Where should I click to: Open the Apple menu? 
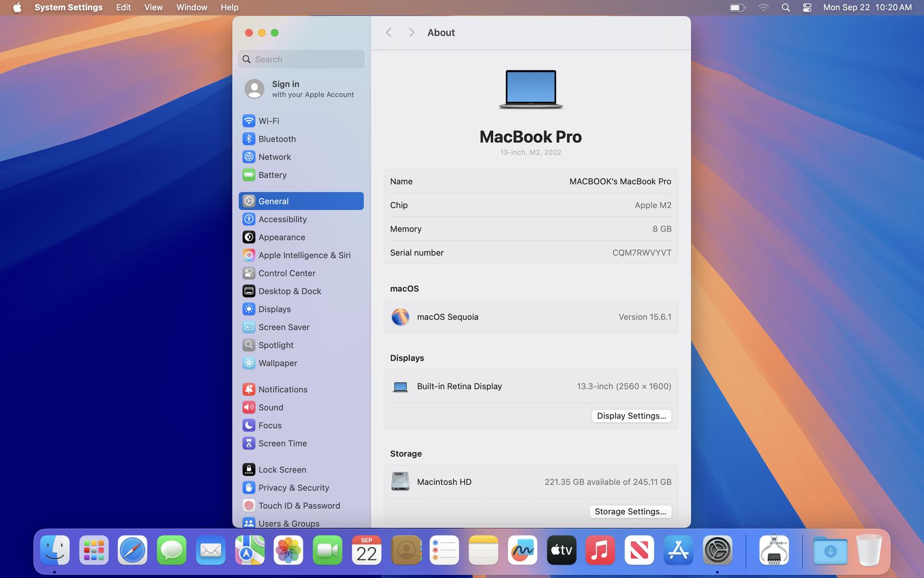[17, 7]
